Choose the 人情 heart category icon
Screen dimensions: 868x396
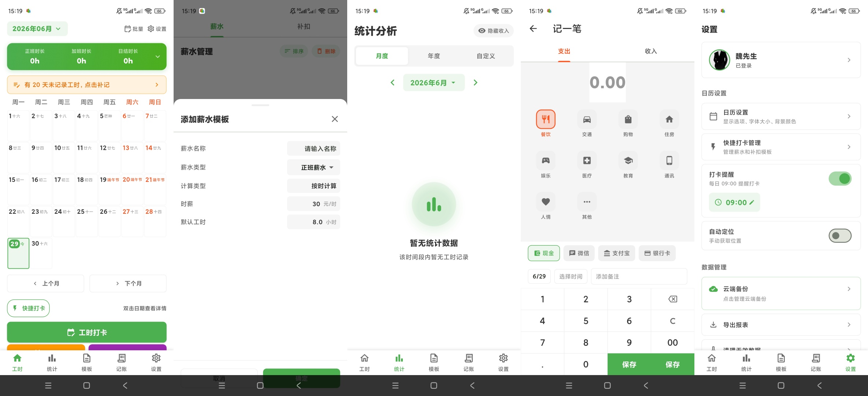(546, 202)
